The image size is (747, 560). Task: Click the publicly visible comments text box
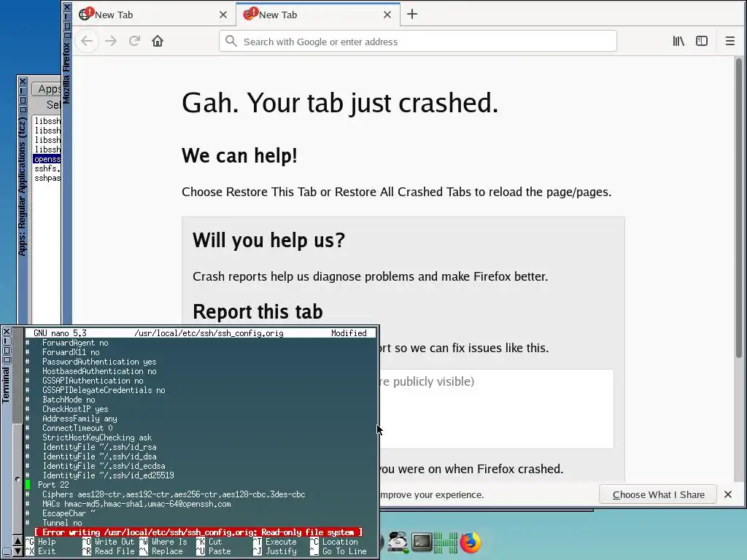pos(495,408)
